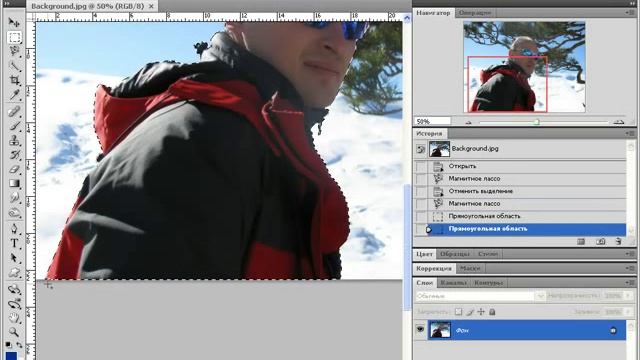
Task: Create new document from current history state
Action: (x=581, y=242)
